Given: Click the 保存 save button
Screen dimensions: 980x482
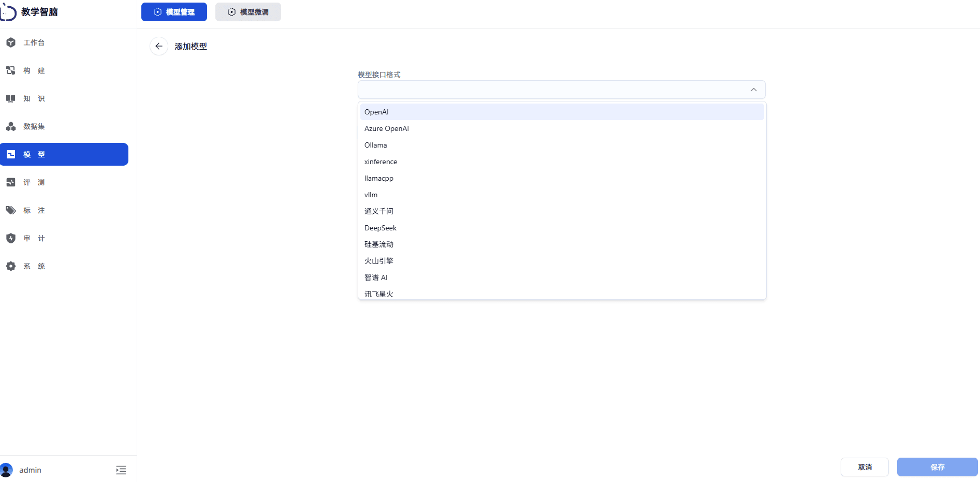Looking at the screenshot, I should point(938,467).
